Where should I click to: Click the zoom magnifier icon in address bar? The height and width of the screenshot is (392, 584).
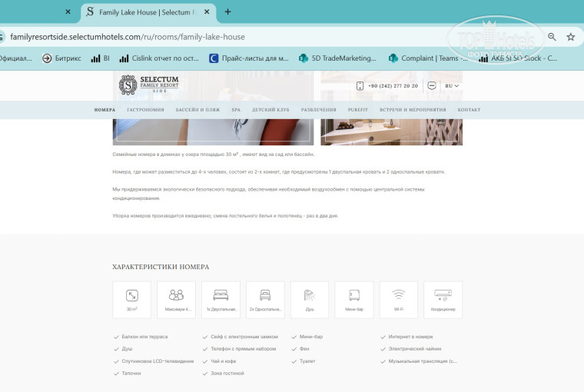coord(552,37)
